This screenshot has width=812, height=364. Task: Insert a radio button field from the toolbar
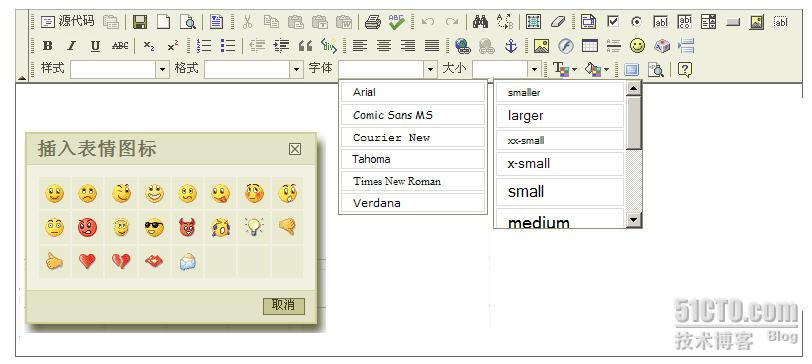pyautogui.click(x=636, y=22)
